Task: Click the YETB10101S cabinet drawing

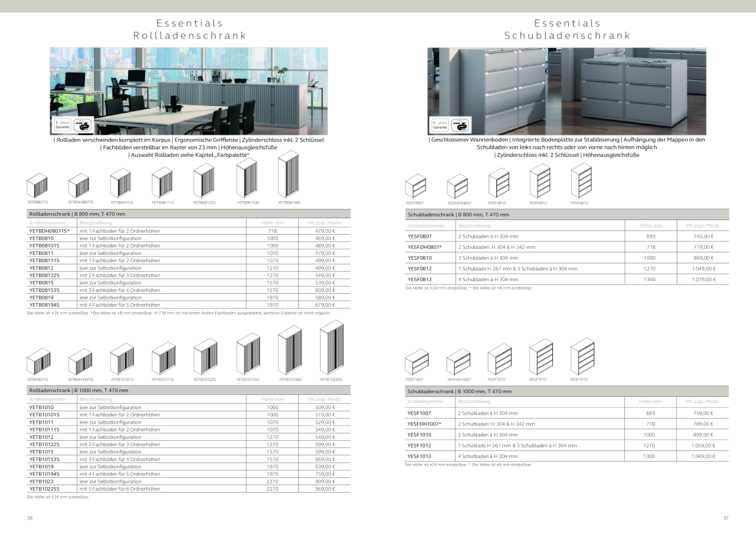Action: click(122, 358)
